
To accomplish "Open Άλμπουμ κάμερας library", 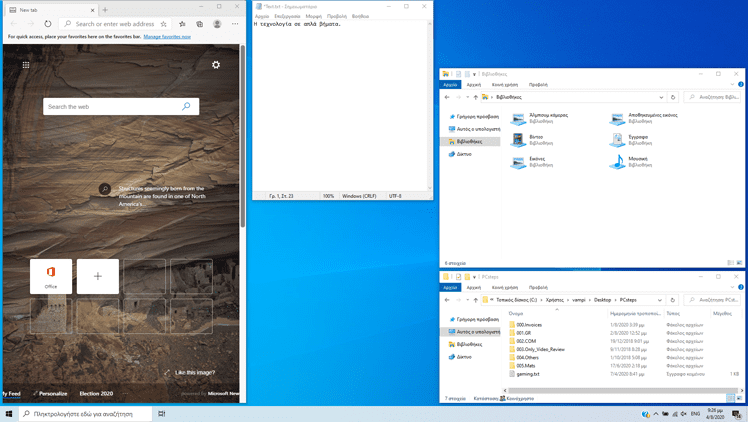I will click(540, 118).
